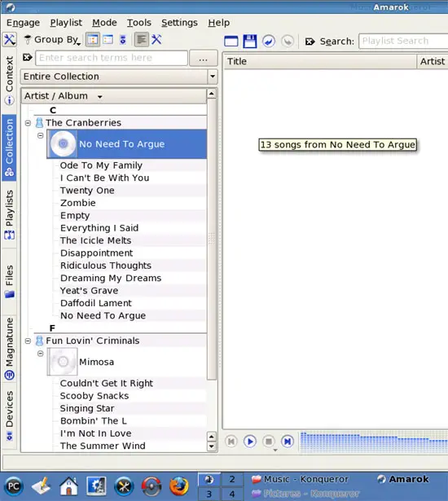Switch to the Playlists sidebar tab
Viewport: 448px width, 501px height.
point(9,215)
